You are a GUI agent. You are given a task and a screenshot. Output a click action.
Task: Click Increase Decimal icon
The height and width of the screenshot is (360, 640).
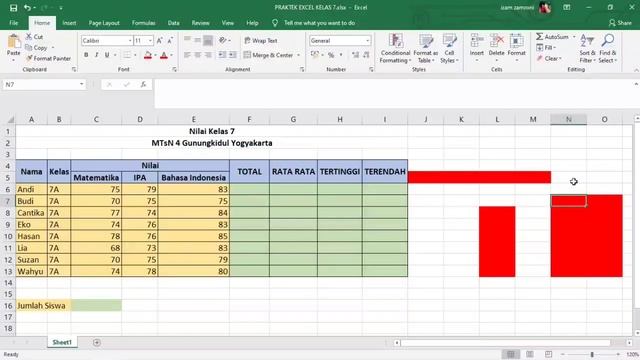coord(355,55)
